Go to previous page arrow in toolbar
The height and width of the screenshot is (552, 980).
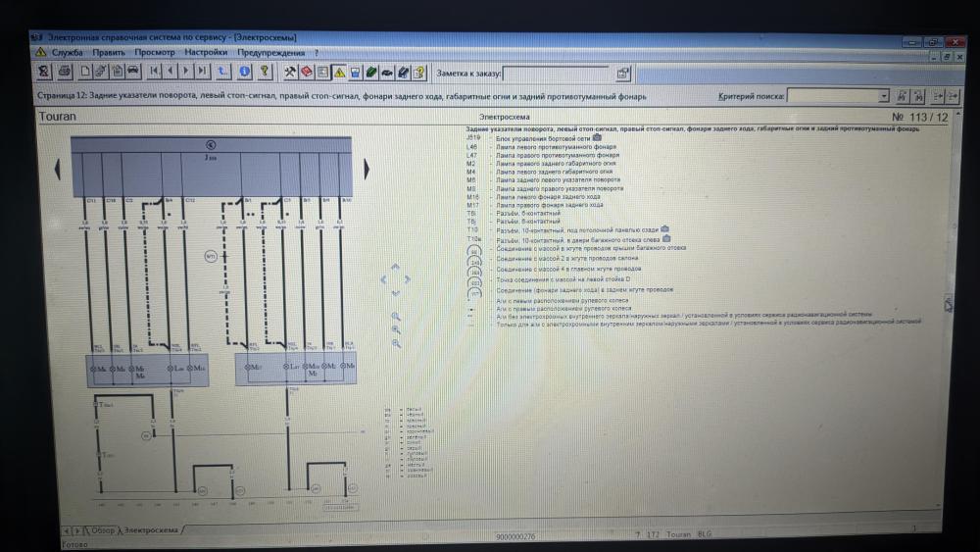170,72
